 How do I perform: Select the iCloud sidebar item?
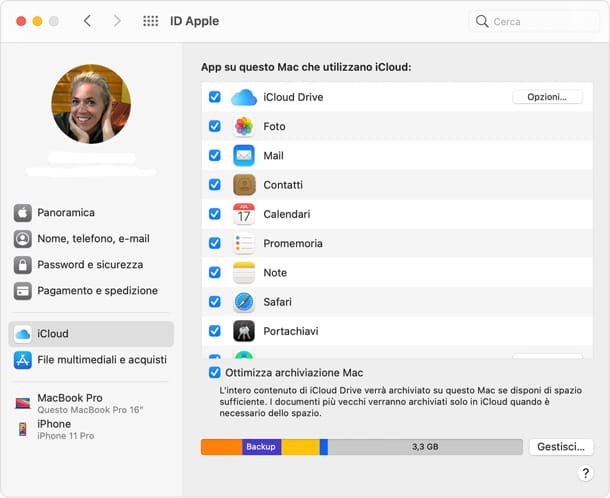(x=91, y=334)
